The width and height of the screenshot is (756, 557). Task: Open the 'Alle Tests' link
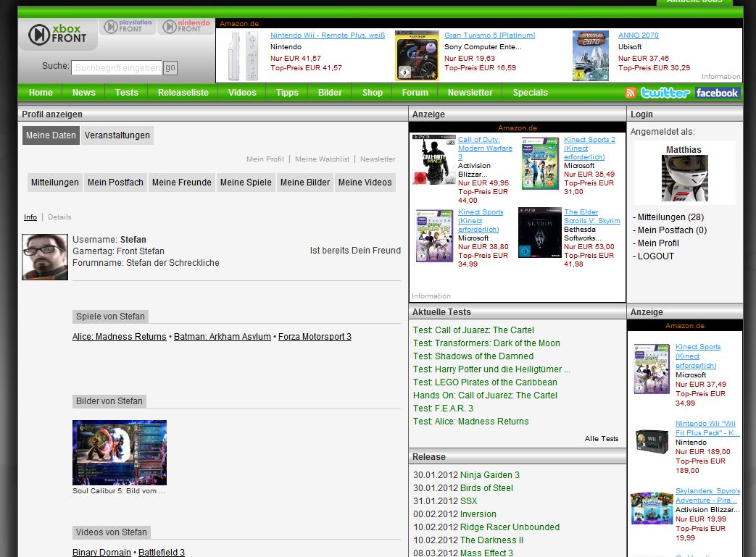tap(602, 439)
